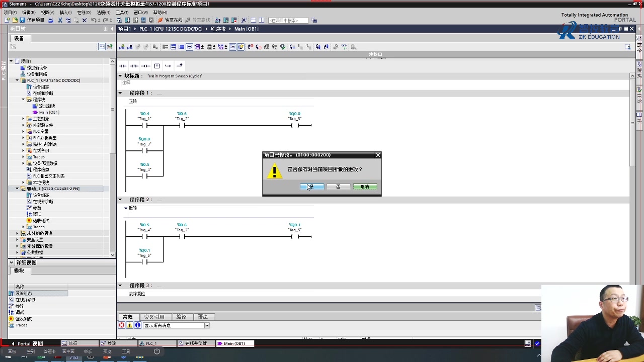The width and height of the screenshot is (644, 362).
Task: Click in the 在项目中搜索 search field
Action: [x=288, y=21]
